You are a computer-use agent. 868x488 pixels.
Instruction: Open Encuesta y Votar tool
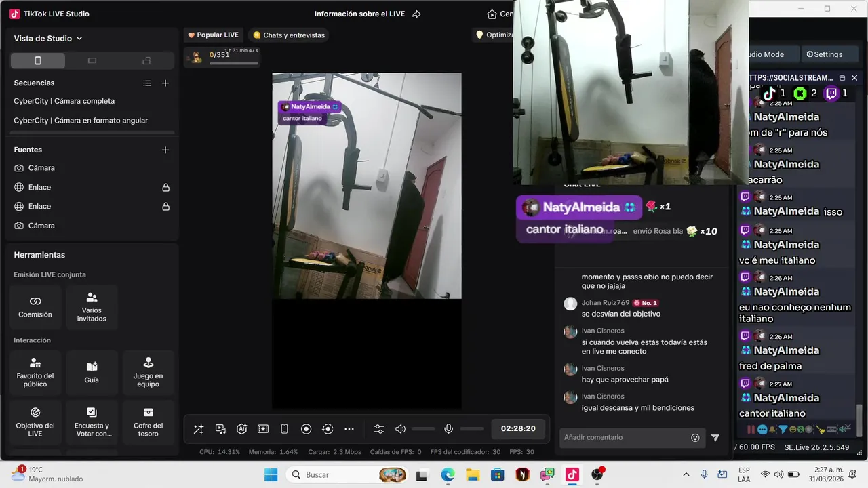92,422
